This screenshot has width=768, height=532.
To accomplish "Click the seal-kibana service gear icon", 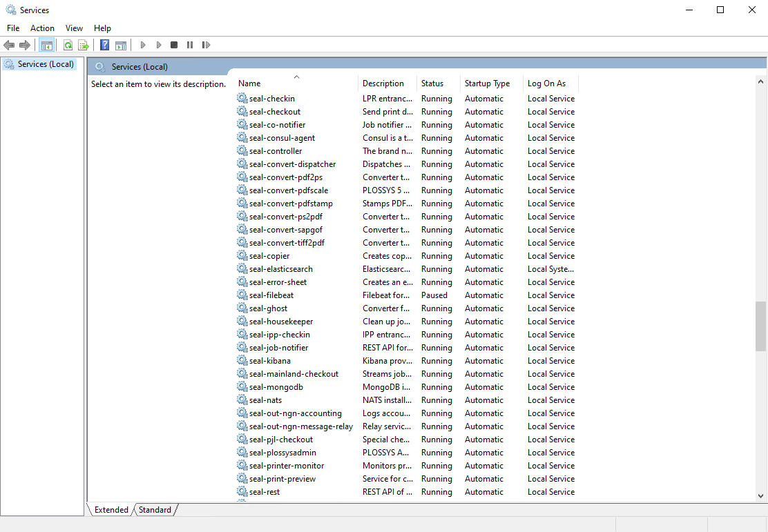I will [x=242, y=360].
